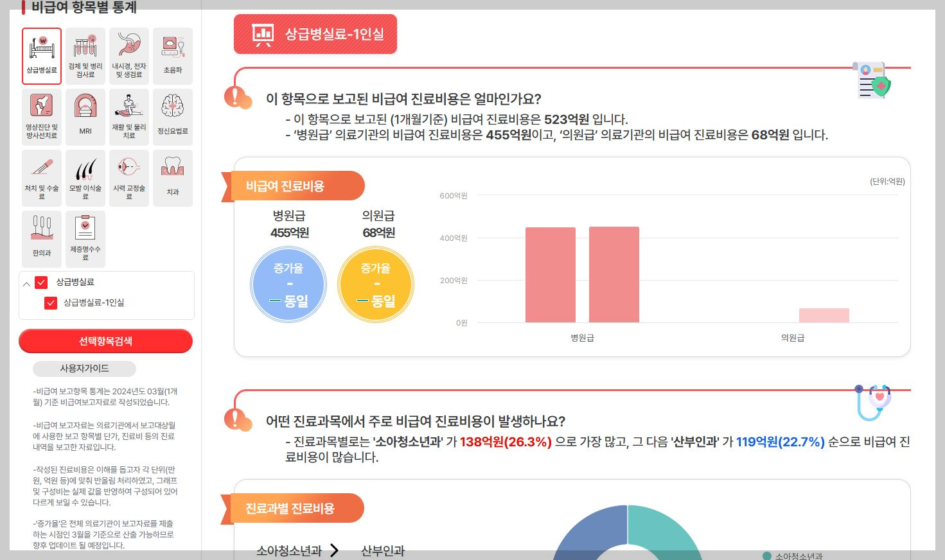The height and width of the screenshot is (560, 945).
Task: Open the 영상진단 및 방사선치료 icon
Action: pyautogui.click(x=42, y=117)
